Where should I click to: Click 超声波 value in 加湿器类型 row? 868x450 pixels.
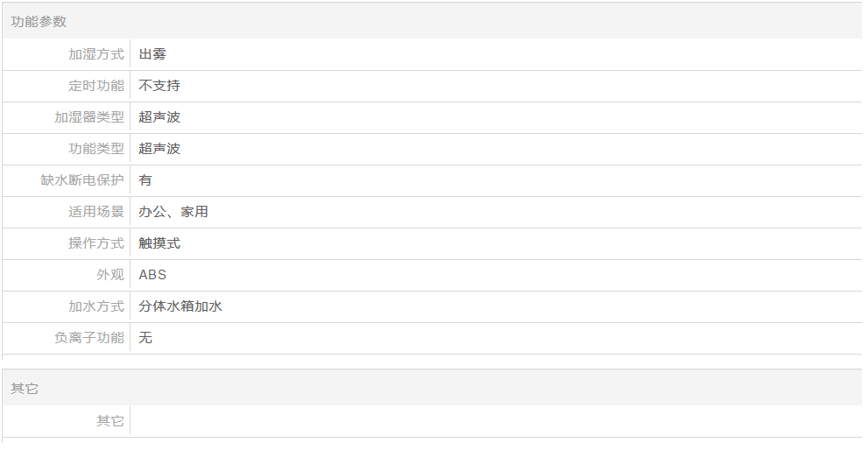tap(159, 117)
